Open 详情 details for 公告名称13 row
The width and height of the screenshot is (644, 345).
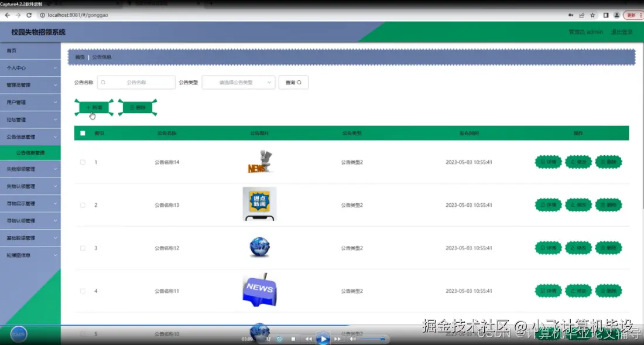549,205
